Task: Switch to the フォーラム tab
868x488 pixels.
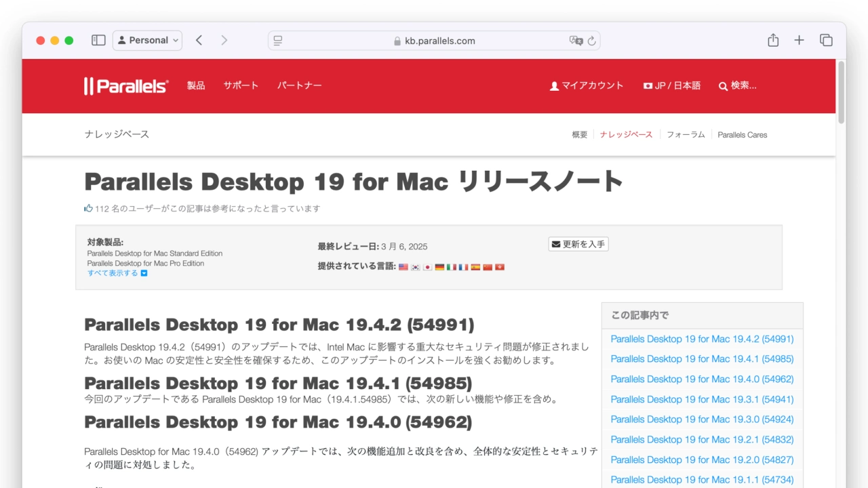Action: [x=685, y=135]
